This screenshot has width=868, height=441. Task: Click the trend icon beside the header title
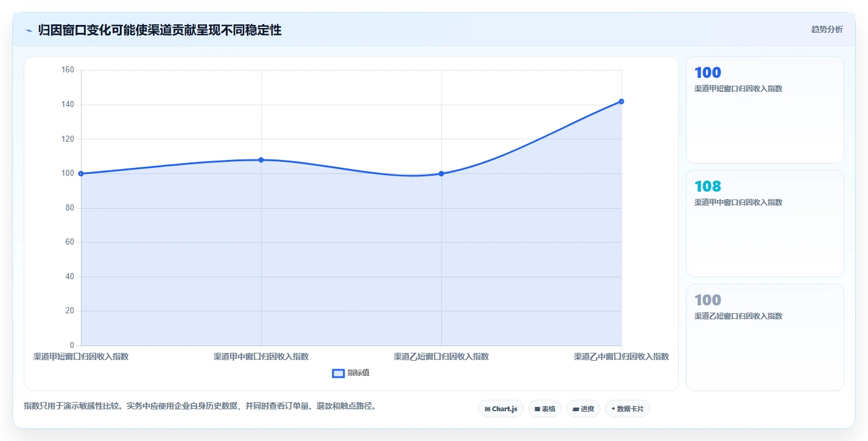(x=29, y=30)
